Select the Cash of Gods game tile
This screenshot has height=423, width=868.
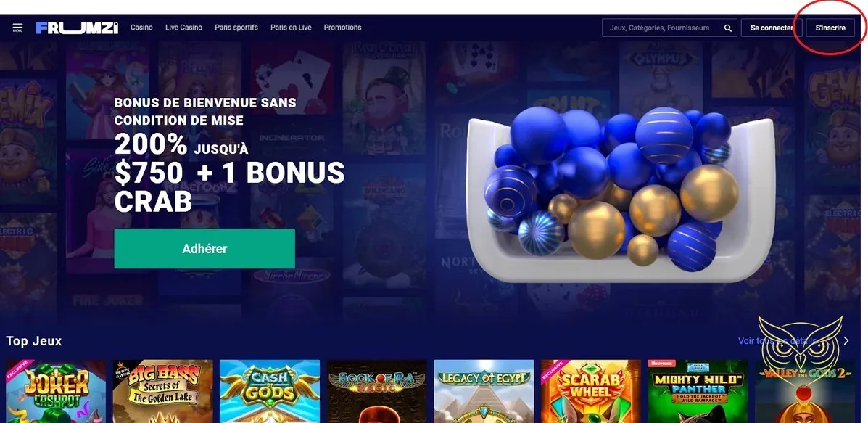pyautogui.click(x=270, y=392)
